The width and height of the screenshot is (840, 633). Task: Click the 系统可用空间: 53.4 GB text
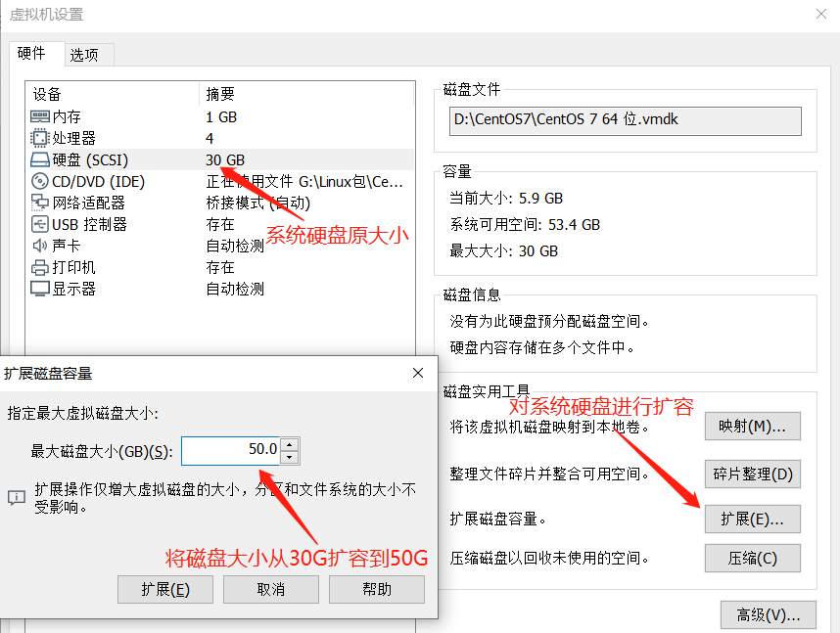click(525, 224)
